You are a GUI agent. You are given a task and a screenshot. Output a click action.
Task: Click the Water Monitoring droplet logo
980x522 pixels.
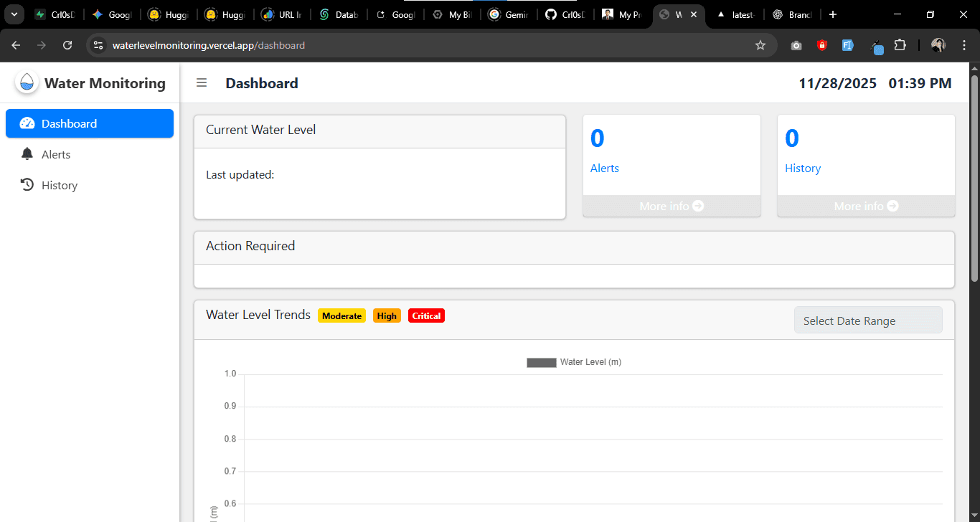coord(26,82)
